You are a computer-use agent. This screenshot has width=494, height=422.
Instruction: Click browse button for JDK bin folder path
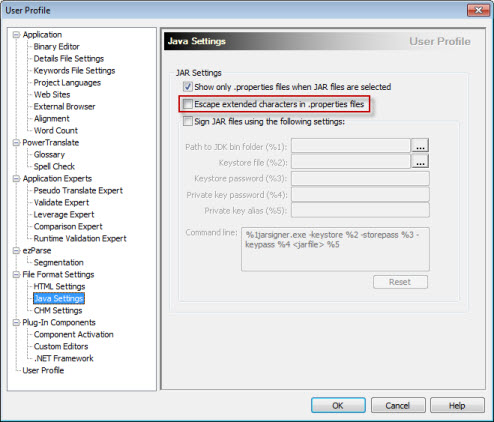(x=420, y=146)
